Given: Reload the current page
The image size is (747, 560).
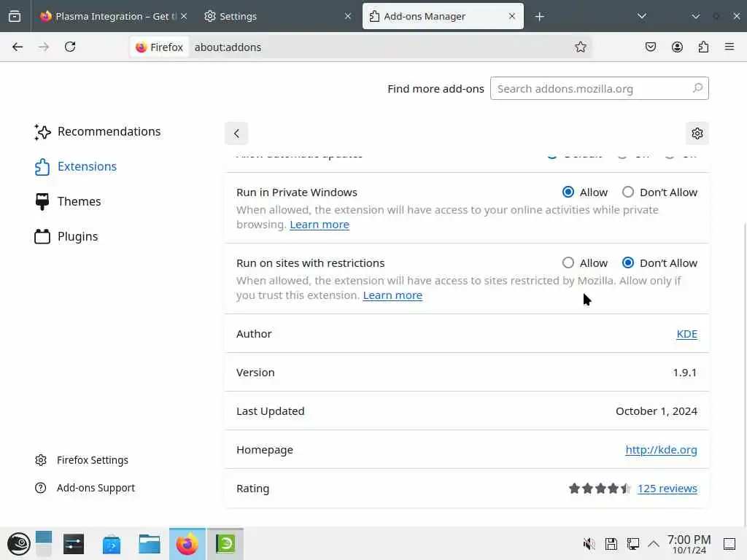Looking at the screenshot, I should [x=70, y=47].
